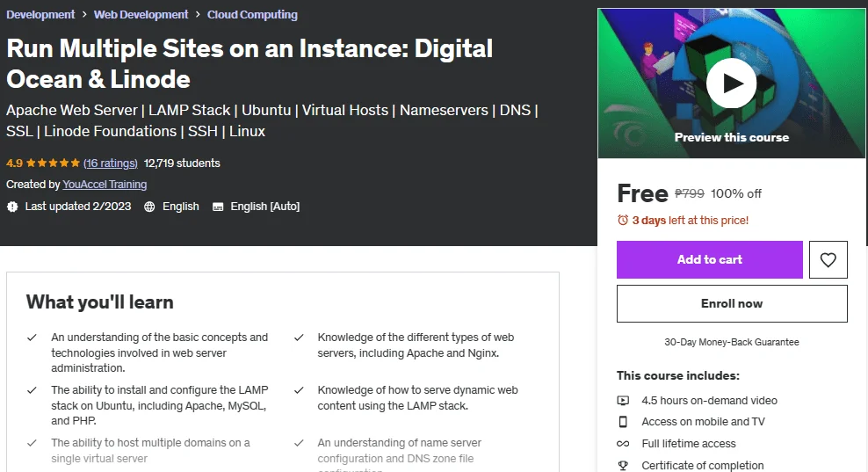Click 4.5 hours on-demand video text

[709, 401]
